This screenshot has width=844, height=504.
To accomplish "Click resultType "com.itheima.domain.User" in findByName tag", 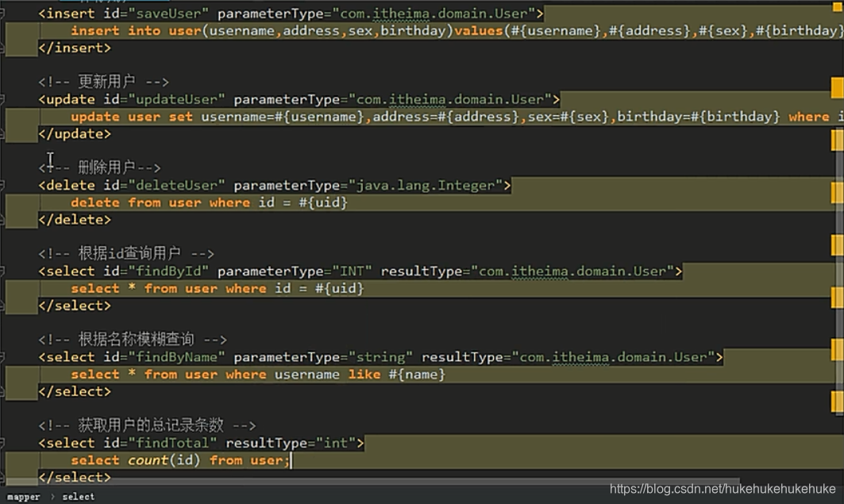I will click(x=614, y=357).
